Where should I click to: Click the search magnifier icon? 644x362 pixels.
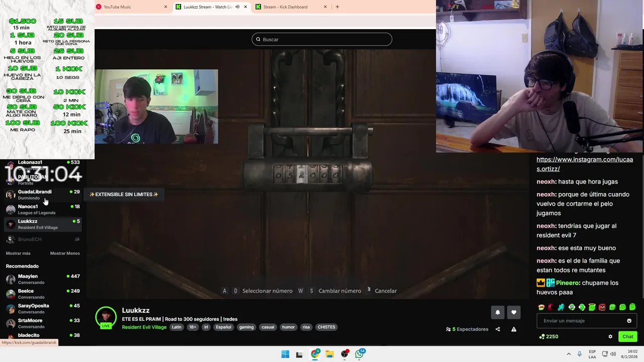(258, 39)
